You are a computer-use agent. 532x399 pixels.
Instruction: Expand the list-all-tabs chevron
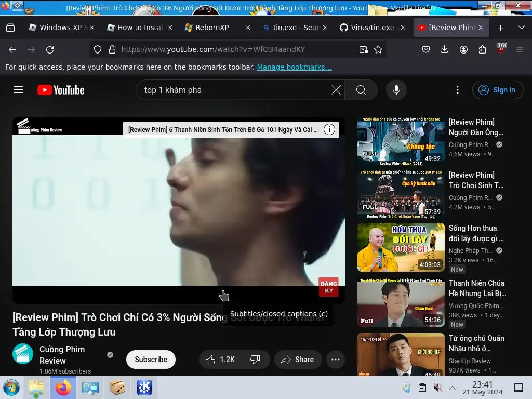point(522,28)
